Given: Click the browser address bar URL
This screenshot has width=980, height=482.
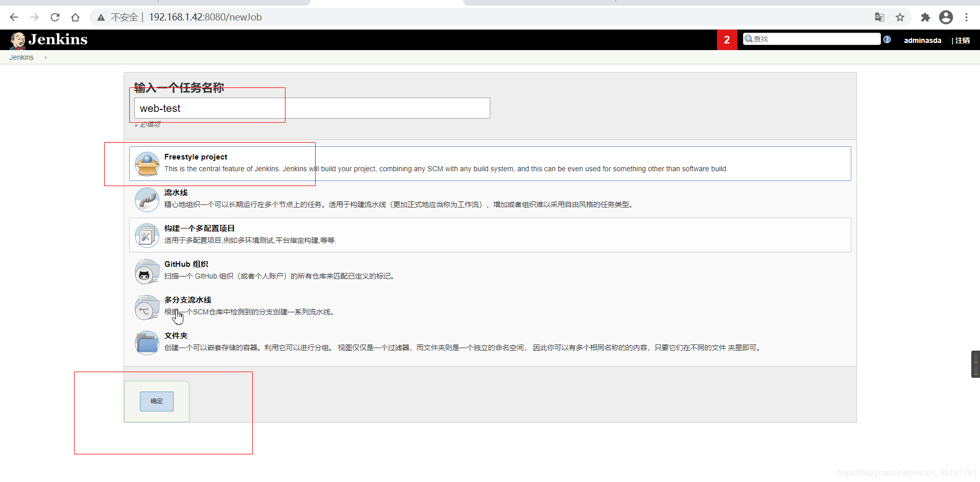Looking at the screenshot, I should [205, 17].
